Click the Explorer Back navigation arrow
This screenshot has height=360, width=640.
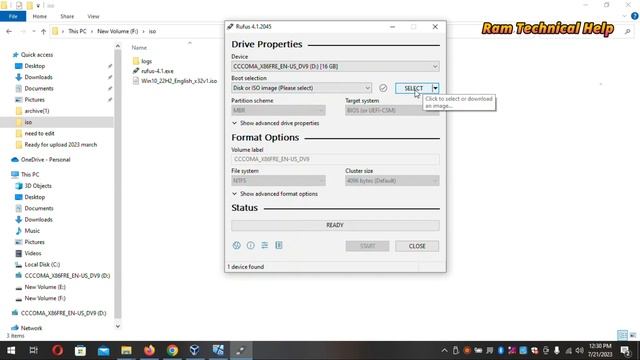click(x=9, y=31)
